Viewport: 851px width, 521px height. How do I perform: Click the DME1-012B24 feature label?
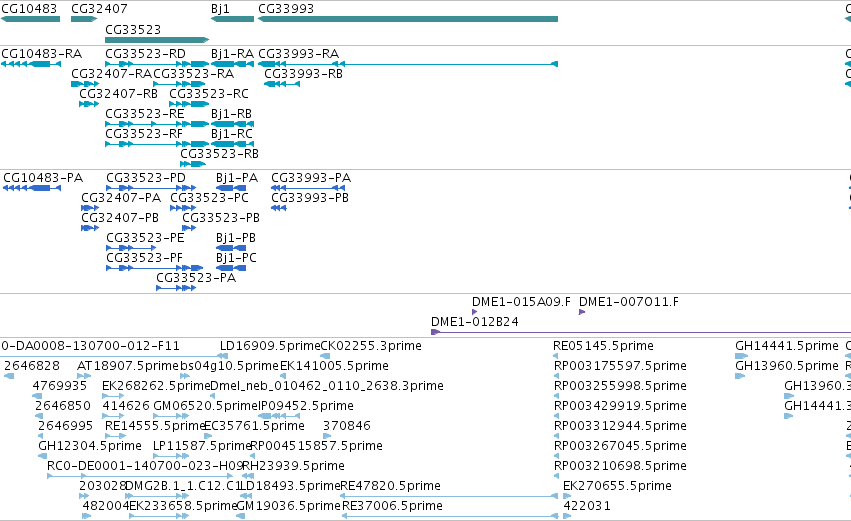pyautogui.click(x=475, y=322)
